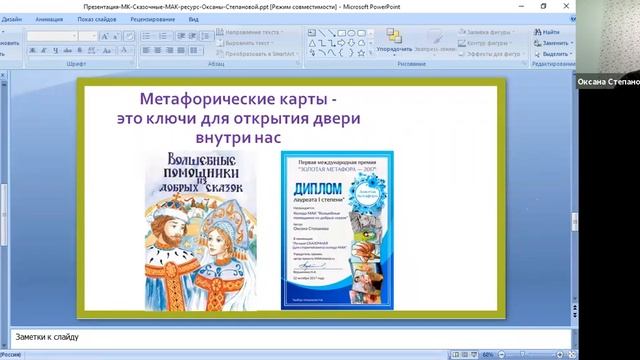Click the zoom in plus button
This screenshot has width=640, height=360.
[560, 355]
